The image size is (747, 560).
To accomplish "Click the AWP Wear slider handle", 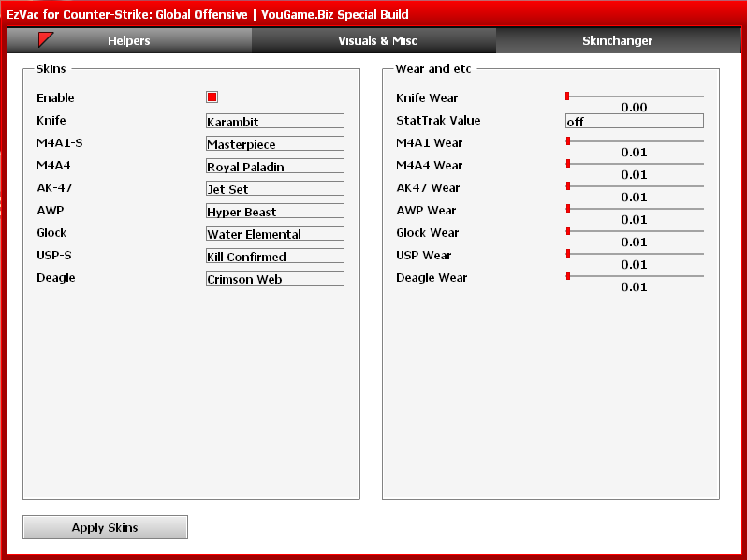I will 568,208.
